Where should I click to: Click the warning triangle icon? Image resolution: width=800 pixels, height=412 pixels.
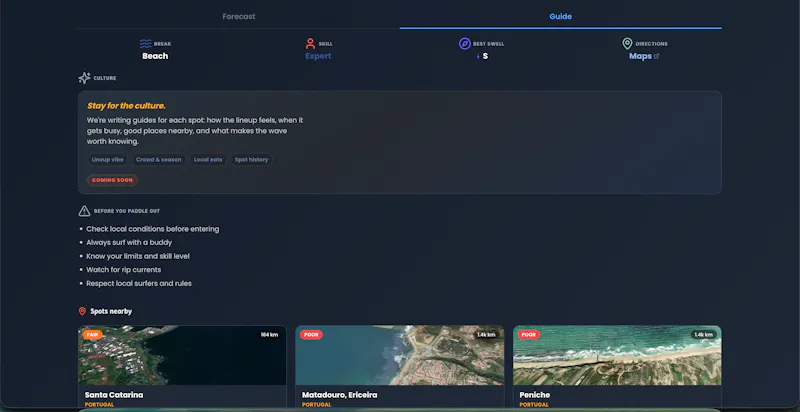click(x=84, y=211)
